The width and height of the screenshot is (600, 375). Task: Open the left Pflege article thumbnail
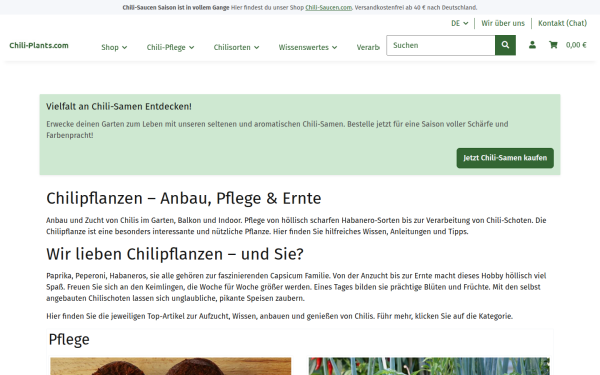171,366
